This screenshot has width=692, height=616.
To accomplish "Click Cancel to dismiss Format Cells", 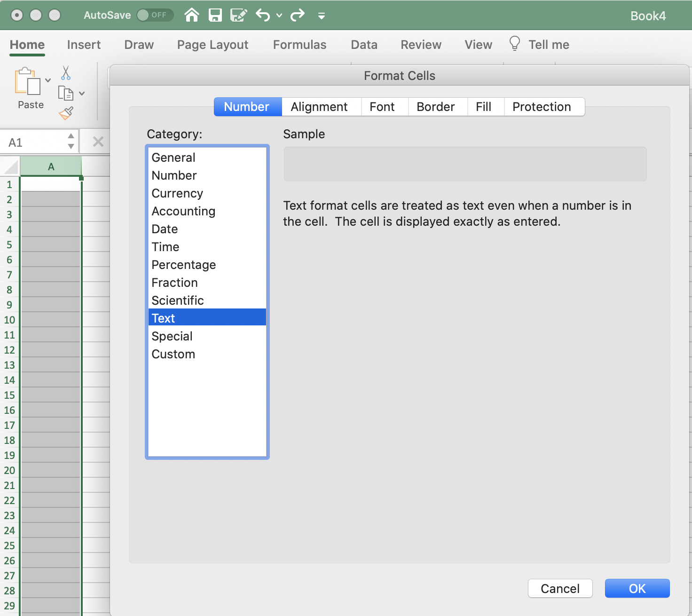I will pos(559,588).
